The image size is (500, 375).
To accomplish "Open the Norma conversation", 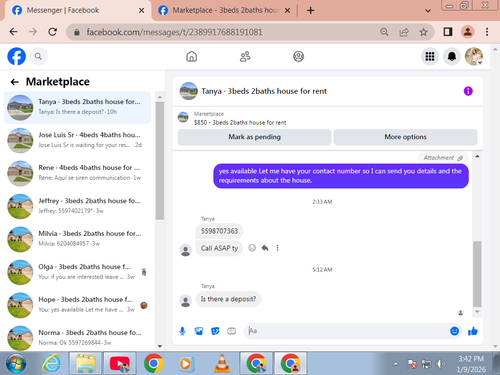I will click(77, 337).
